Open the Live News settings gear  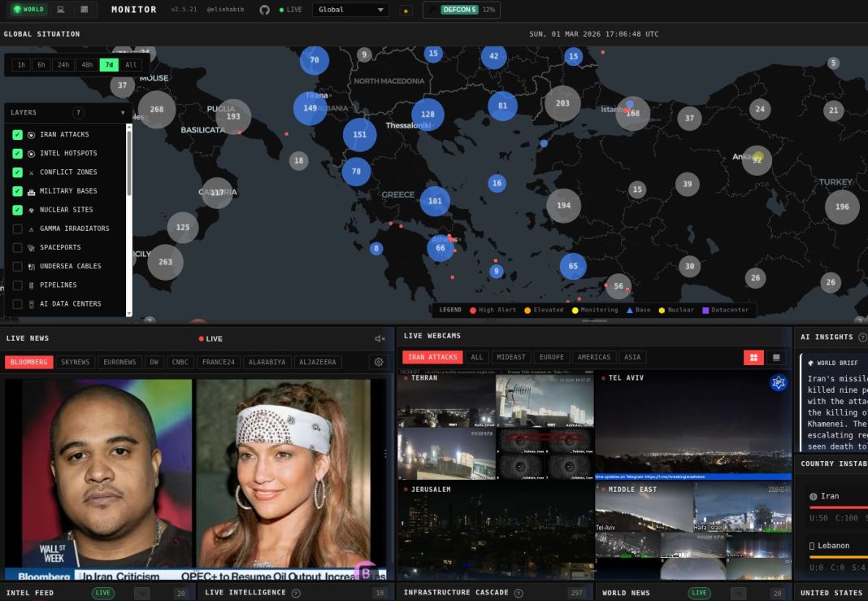(x=378, y=361)
